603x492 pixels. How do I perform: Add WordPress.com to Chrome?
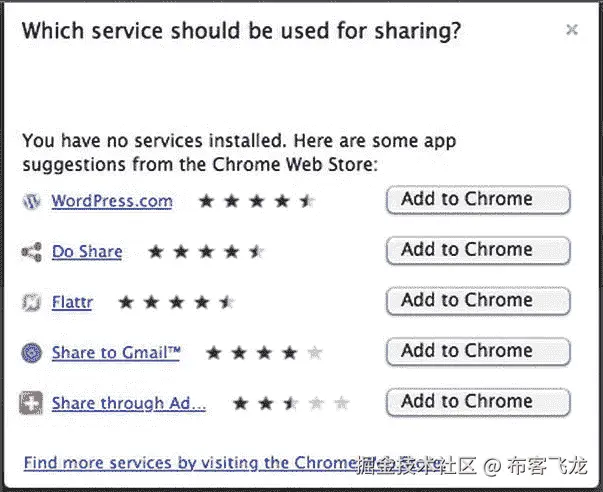(477, 200)
